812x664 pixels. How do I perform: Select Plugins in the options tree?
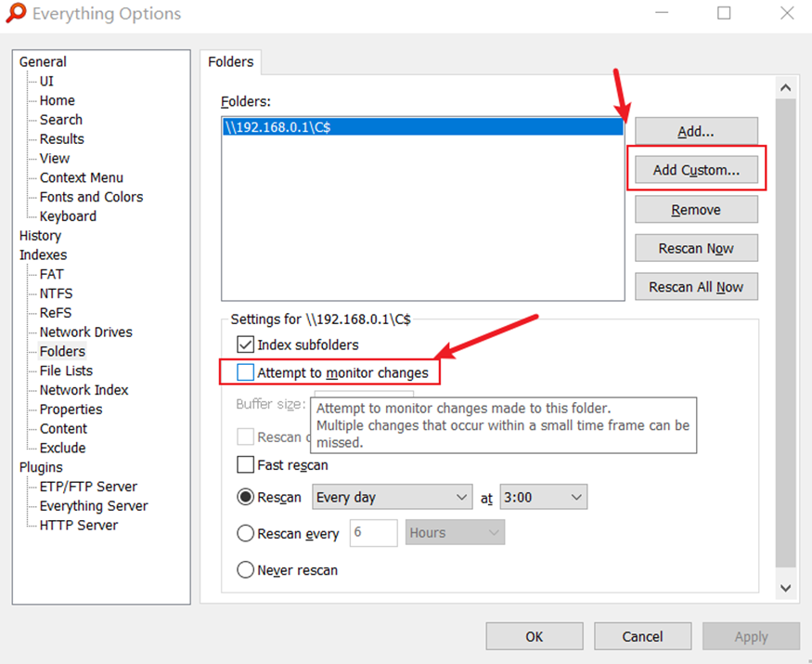click(41, 467)
